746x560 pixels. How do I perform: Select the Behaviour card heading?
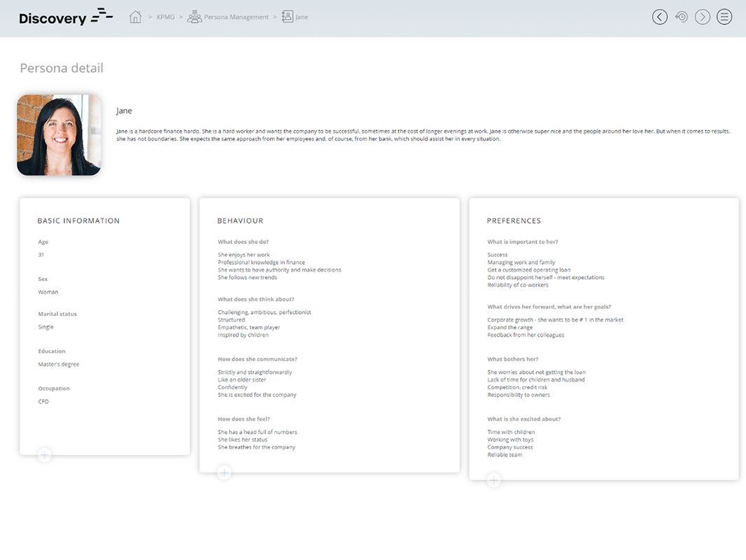coord(240,221)
